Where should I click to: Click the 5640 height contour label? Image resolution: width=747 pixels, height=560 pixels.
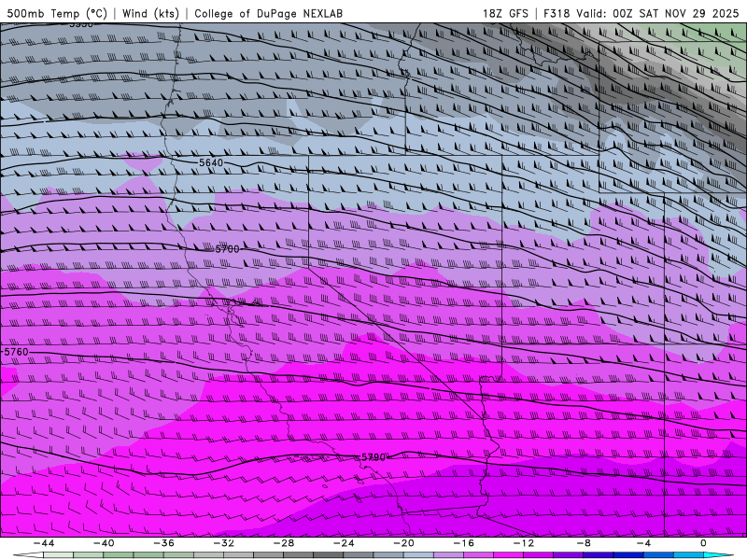pos(211,162)
